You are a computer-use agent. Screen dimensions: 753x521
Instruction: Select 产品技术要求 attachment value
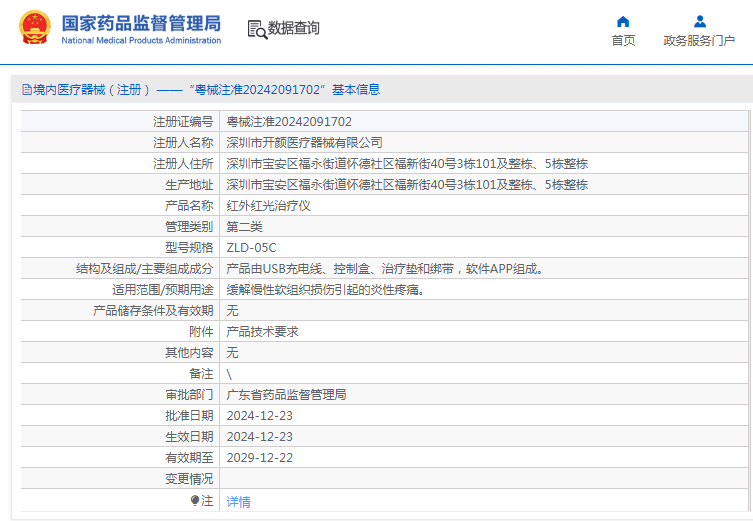pos(262,332)
